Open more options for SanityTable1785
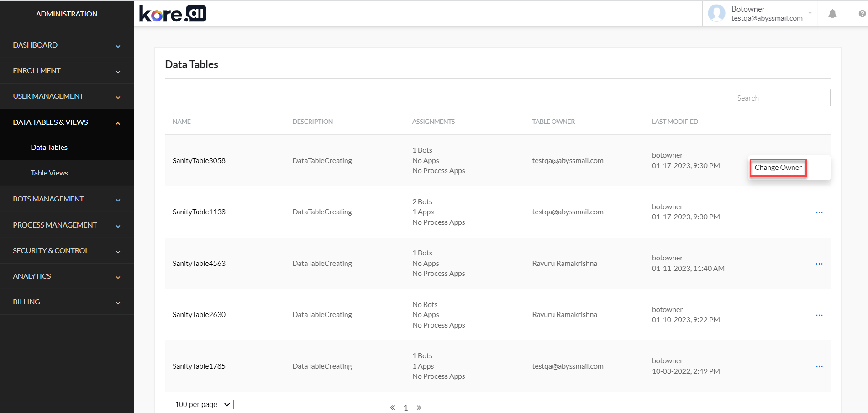Image resolution: width=868 pixels, height=413 pixels. click(819, 367)
